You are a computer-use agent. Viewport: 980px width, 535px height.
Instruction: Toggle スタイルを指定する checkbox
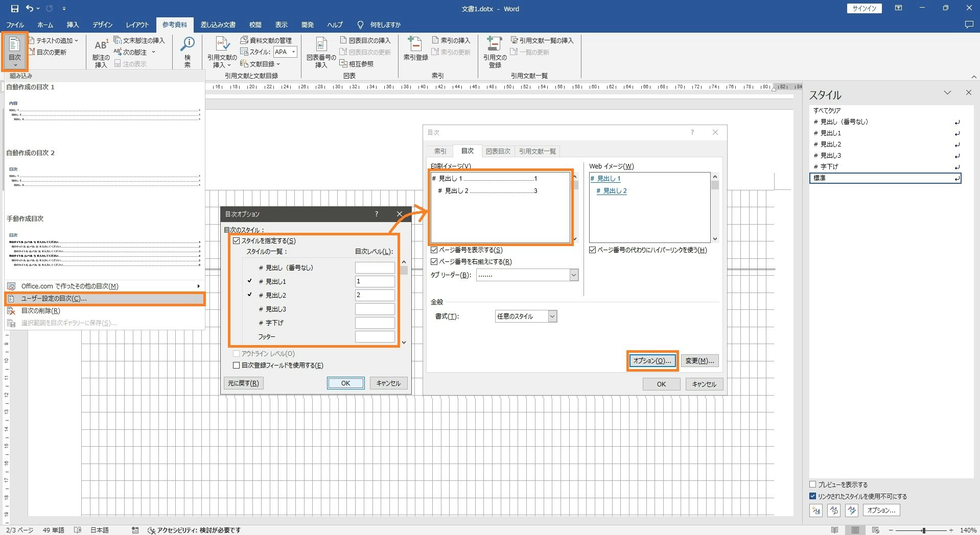coord(236,241)
